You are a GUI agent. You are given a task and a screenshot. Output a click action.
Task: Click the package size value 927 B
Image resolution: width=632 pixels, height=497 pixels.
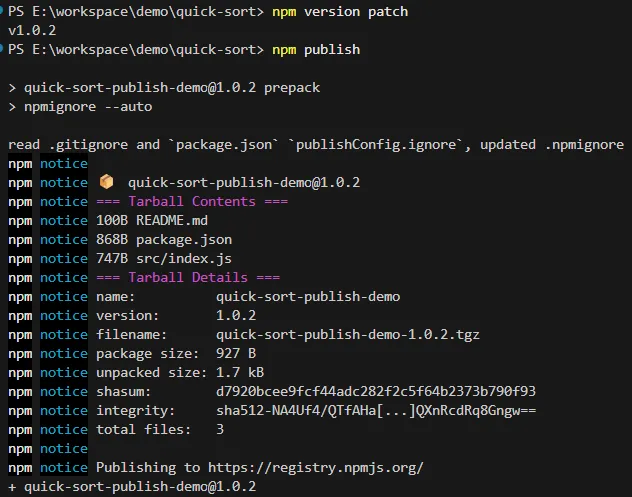[x=236, y=353]
